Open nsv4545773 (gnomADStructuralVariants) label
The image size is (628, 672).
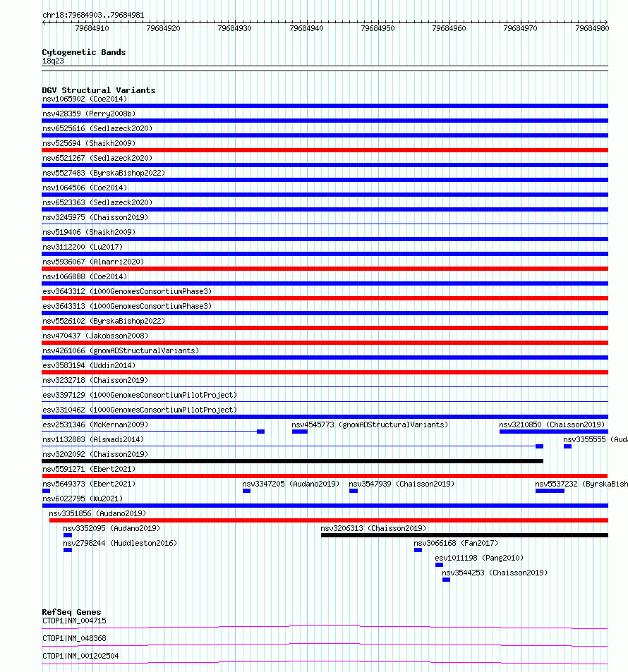370,424
